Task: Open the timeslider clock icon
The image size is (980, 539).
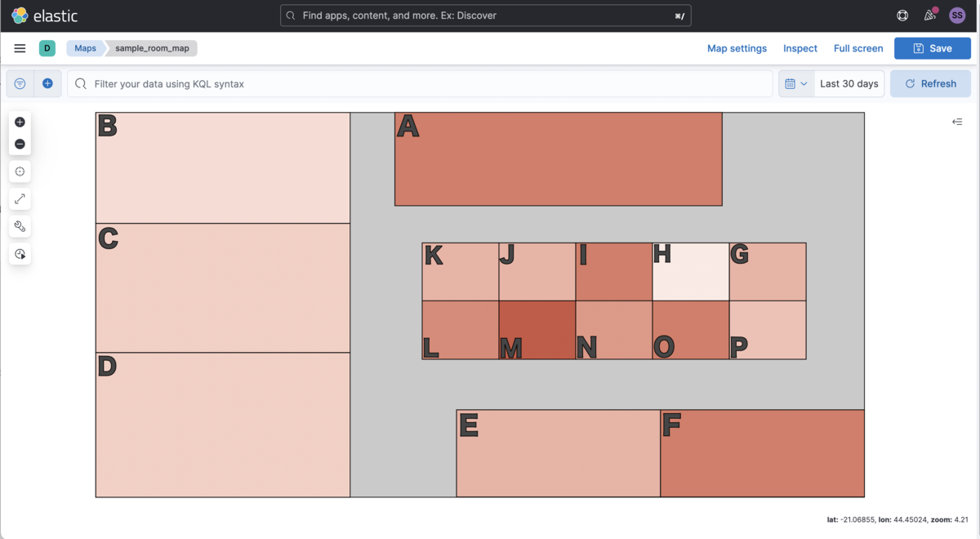Action: pos(20,255)
